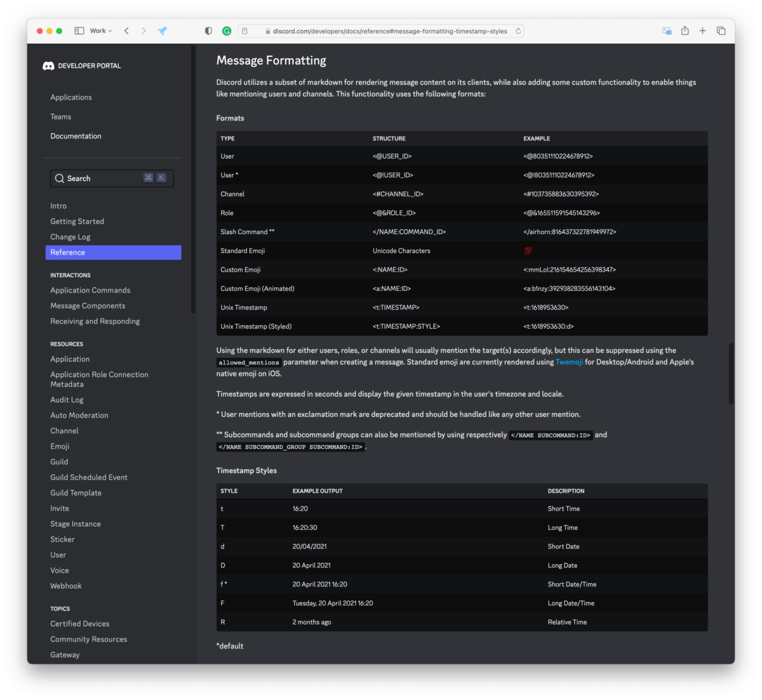Navigate to the Change Log page

(70, 236)
